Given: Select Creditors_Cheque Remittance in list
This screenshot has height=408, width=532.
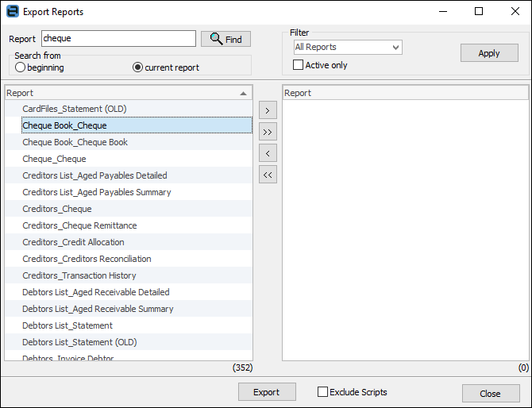Looking at the screenshot, I should click(79, 225).
